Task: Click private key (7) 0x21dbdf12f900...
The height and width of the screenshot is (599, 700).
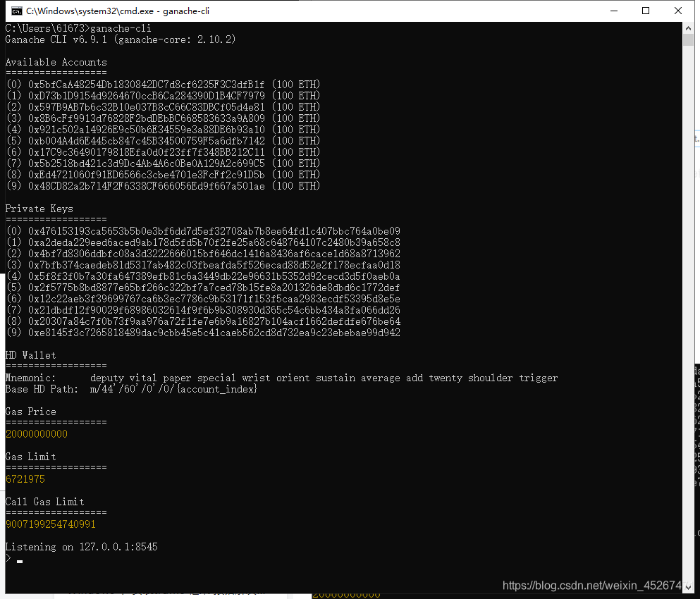Action: tap(214, 310)
